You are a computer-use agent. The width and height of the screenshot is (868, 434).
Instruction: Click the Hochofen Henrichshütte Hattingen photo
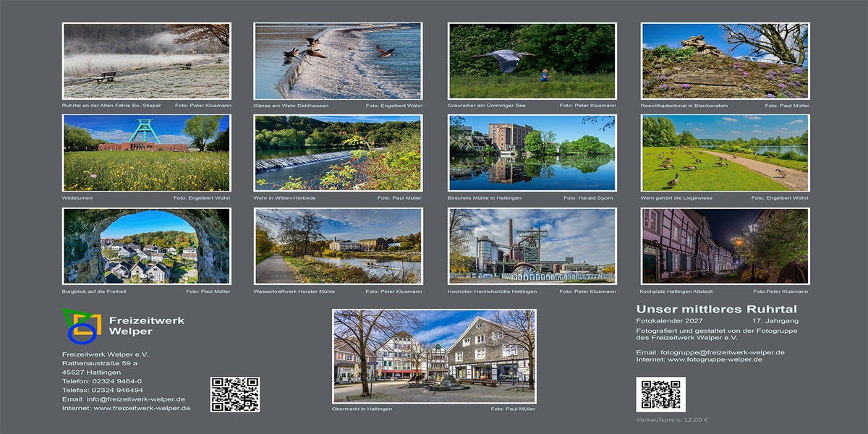[532, 246]
